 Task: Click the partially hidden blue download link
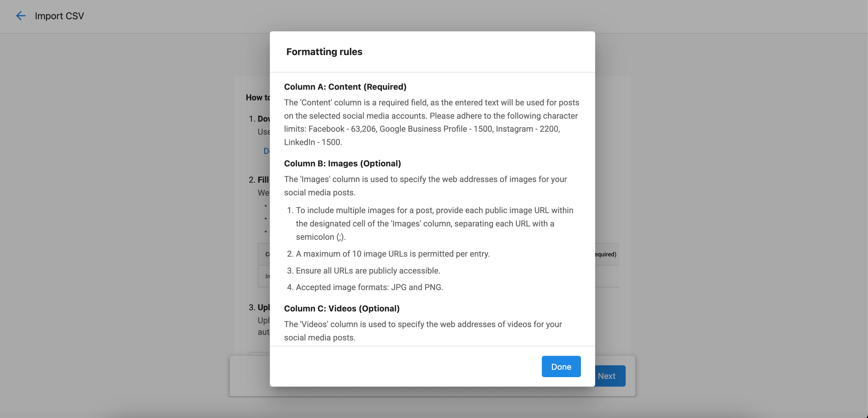click(267, 151)
